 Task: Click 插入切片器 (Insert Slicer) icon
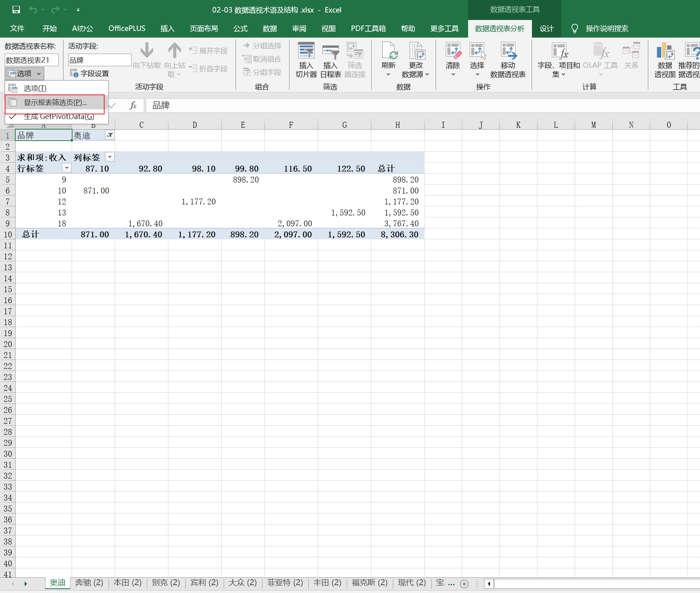[x=306, y=50]
